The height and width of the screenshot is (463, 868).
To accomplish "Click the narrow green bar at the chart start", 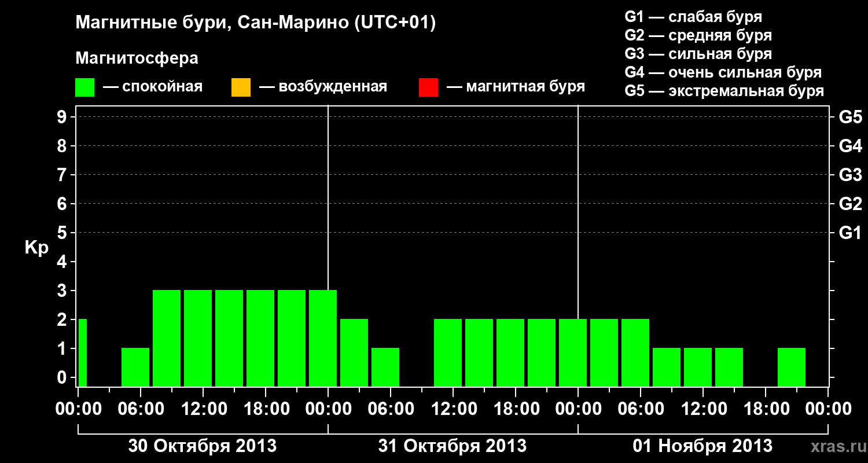I will click(83, 352).
